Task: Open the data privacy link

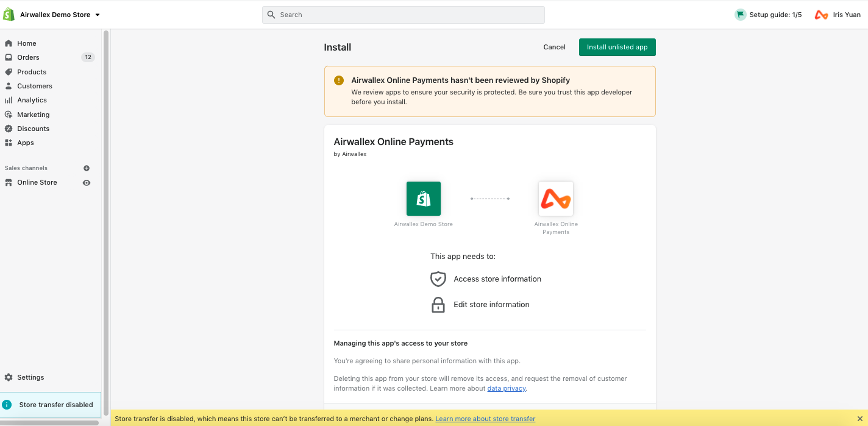Action: pos(506,388)
